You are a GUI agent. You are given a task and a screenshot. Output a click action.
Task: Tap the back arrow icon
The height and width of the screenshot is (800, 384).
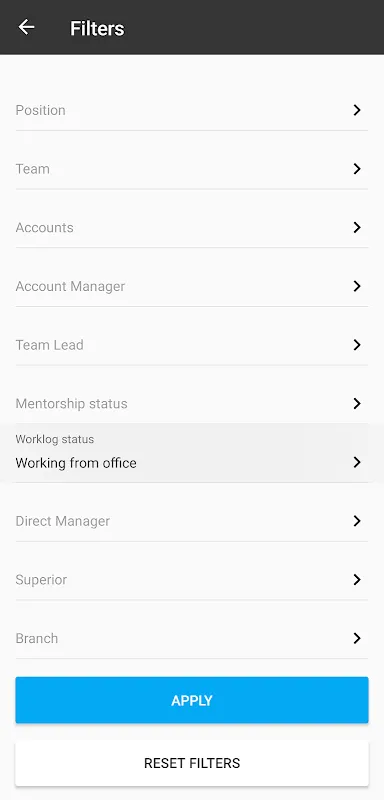(26, 27)
